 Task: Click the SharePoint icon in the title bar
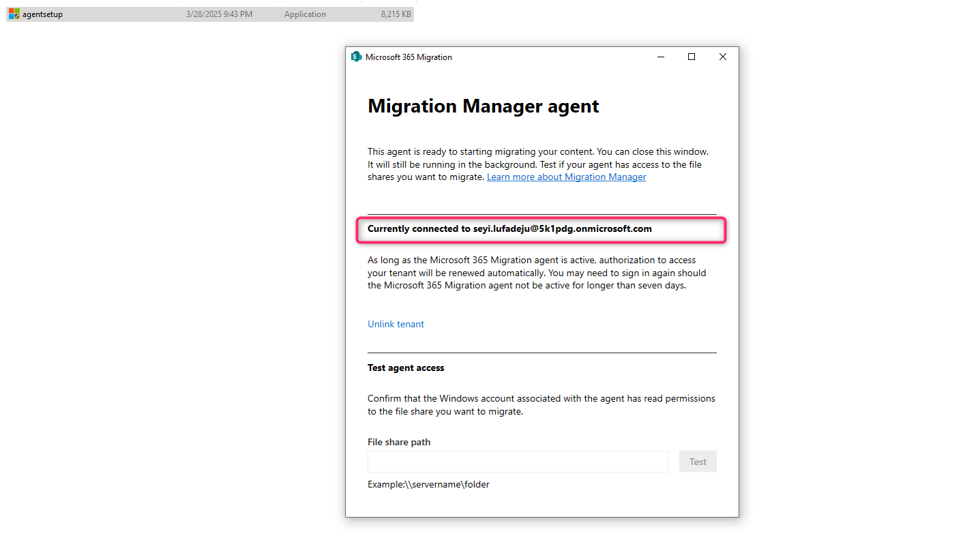356,57
